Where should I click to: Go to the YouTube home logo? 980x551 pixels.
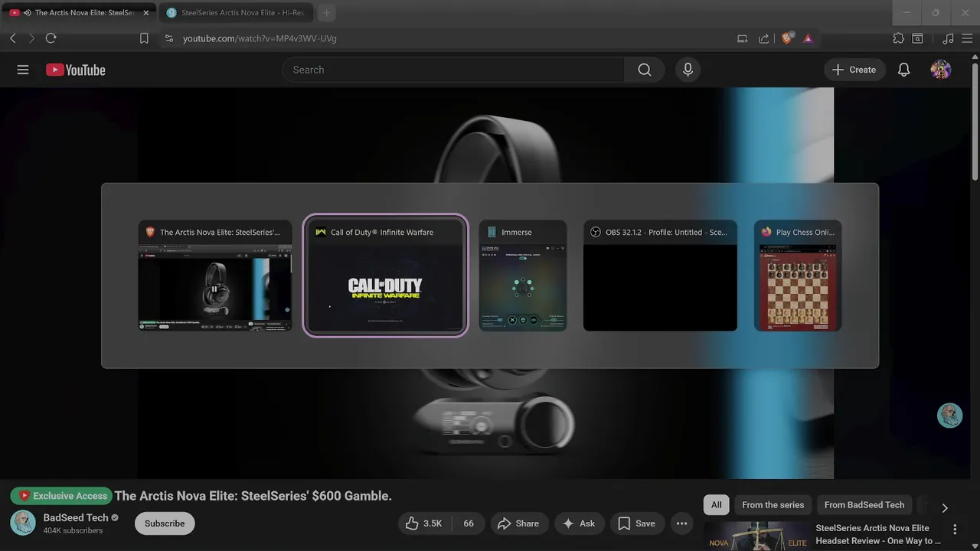75,70
